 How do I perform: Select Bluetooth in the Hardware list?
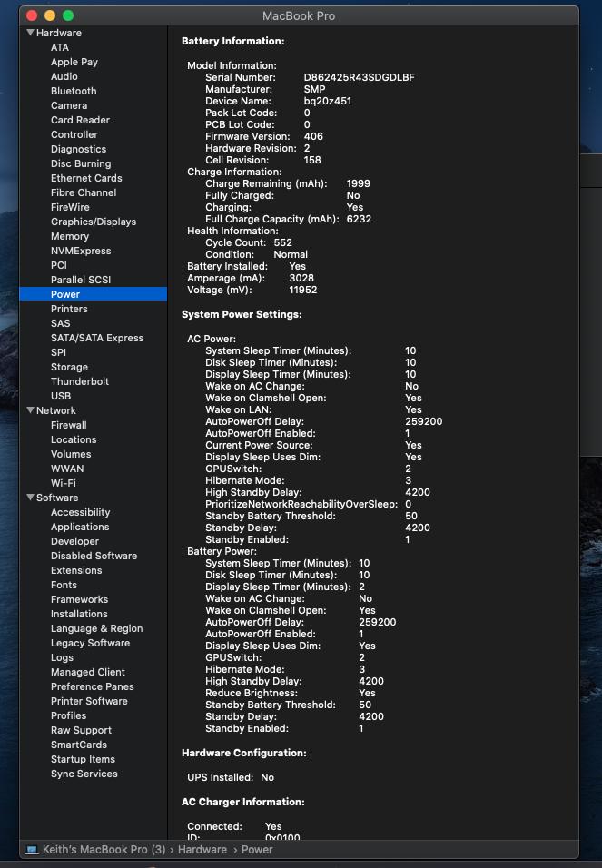click(x=74, y=91)
